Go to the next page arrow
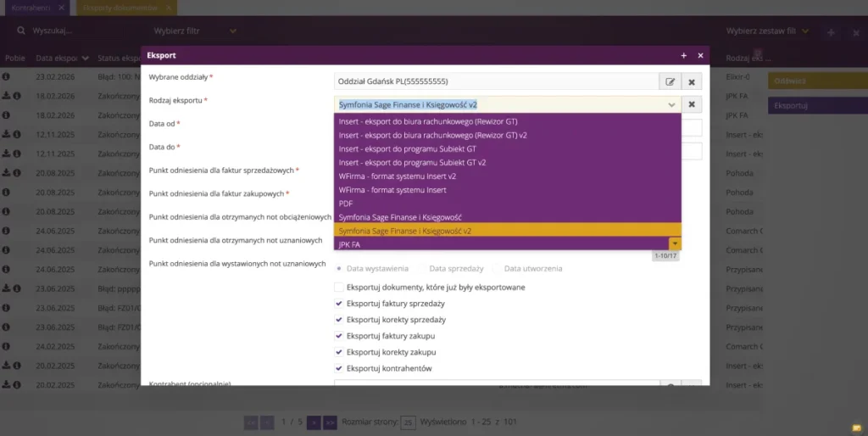The height and width of the screenshot is (436, 868). [x=314, y=422]
